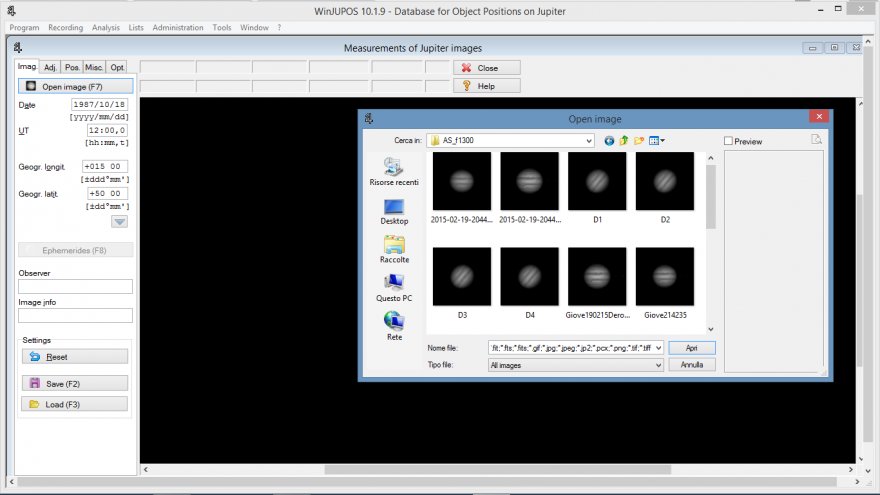Click the Annulla button
The height and width of the screenshot is (495, 880).
click(x=692, y=365)
